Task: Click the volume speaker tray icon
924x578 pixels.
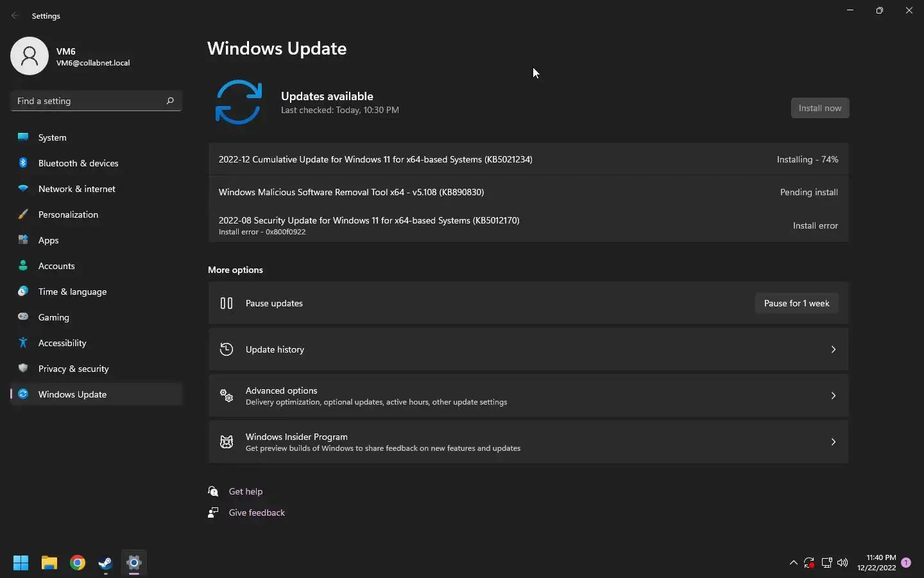Action: point(843,563)
